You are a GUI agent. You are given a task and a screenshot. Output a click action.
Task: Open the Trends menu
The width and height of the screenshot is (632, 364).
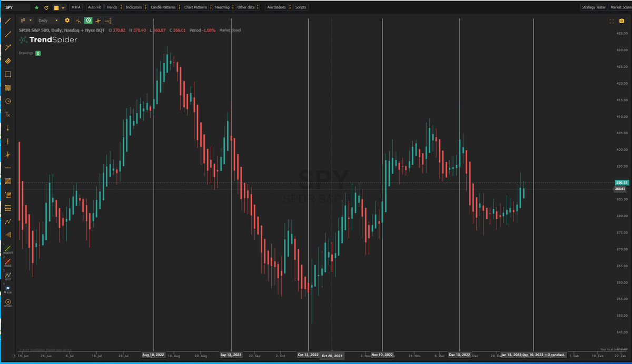pyautogui.click(x=112, y=7)
